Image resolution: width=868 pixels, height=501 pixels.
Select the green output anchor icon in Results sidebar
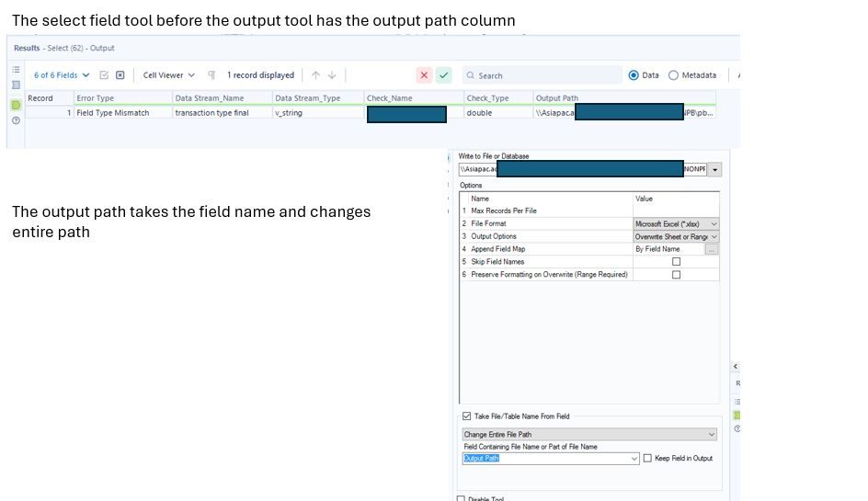(x=16, y=105)
